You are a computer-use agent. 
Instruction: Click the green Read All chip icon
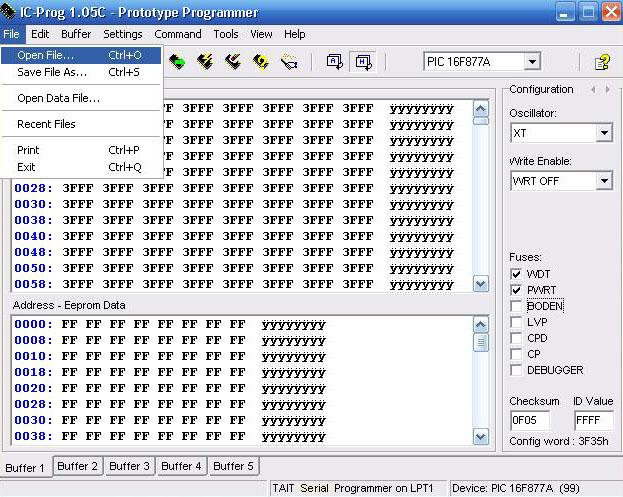coord(177,62)
